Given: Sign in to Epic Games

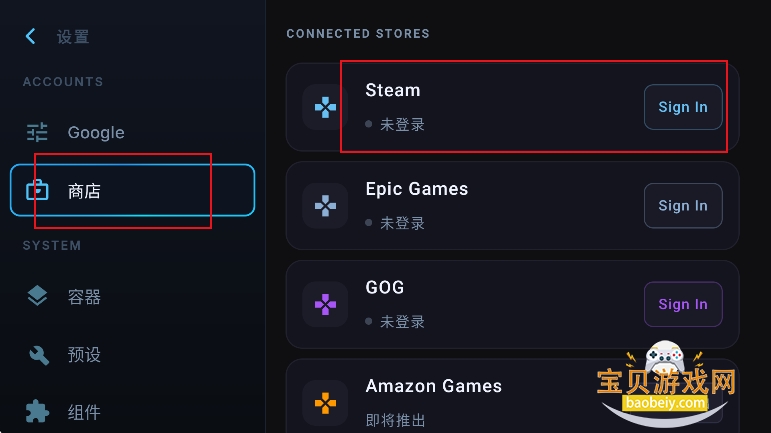Looking at the screenshot, I should click(x=683, y=206).
